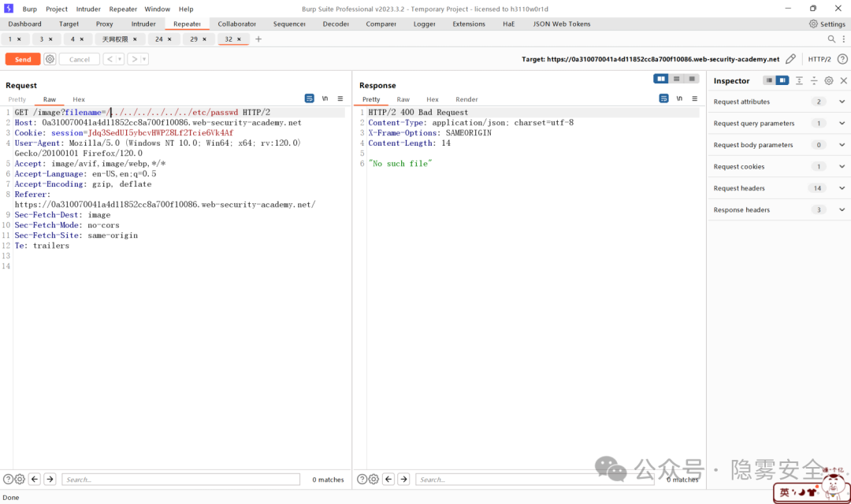Open Burp Settings
851x504 pixels.
[827, 24]
